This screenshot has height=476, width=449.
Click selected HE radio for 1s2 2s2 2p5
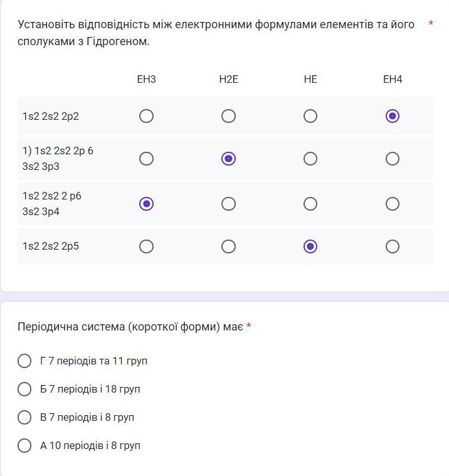[x=310, y=246]
